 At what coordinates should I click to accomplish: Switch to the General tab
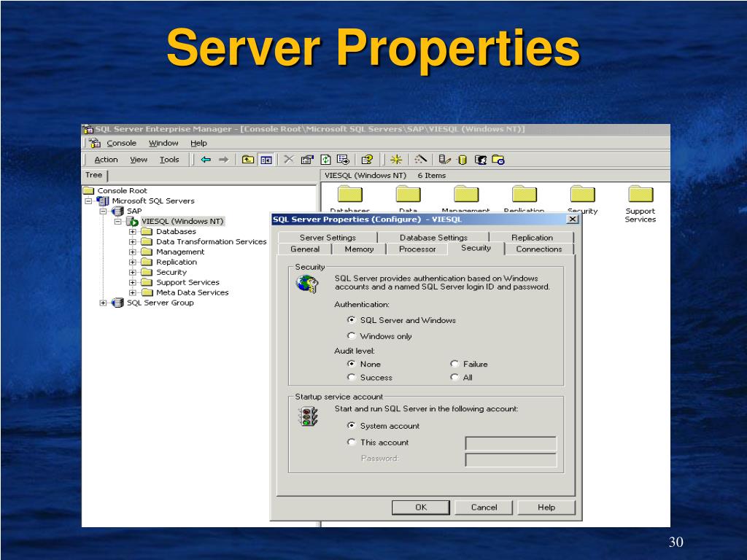pyautogui.click(x=305, y=249)
